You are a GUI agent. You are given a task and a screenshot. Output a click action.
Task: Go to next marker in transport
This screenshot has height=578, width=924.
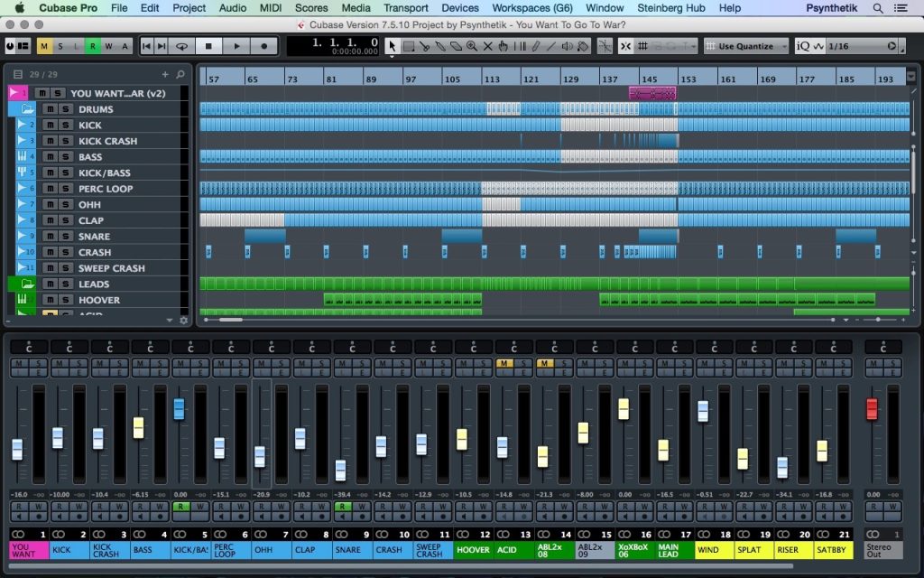point(162,46)
